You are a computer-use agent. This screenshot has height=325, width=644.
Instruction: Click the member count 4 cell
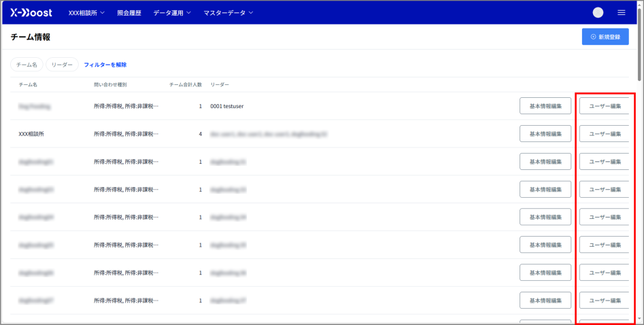[x=201, y=134]
